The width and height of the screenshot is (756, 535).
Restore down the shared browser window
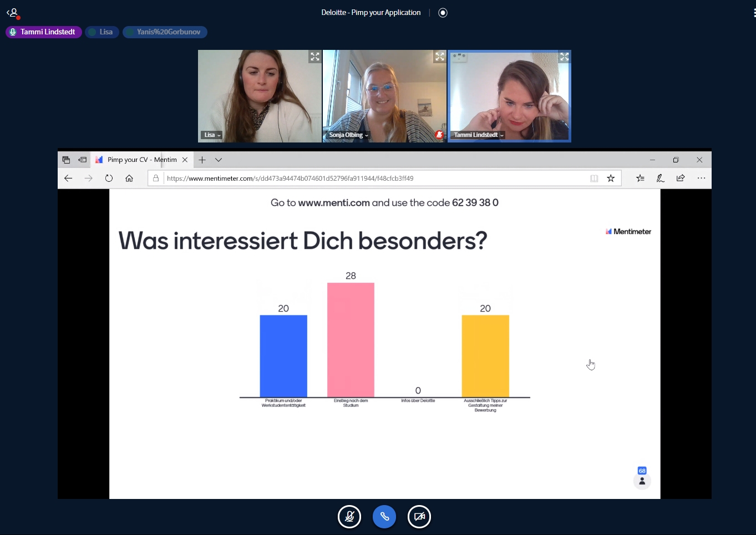click(x=676, y=160)
